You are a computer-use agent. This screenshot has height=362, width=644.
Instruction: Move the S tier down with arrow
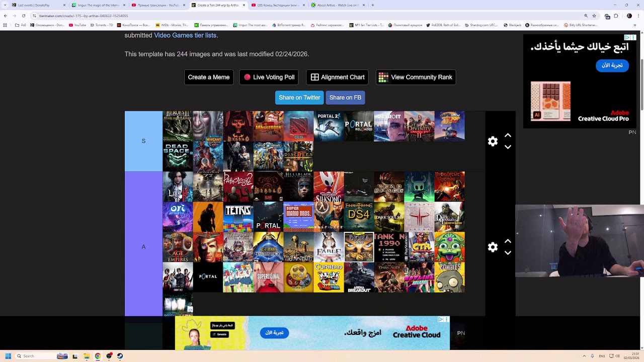coord(508,147)
